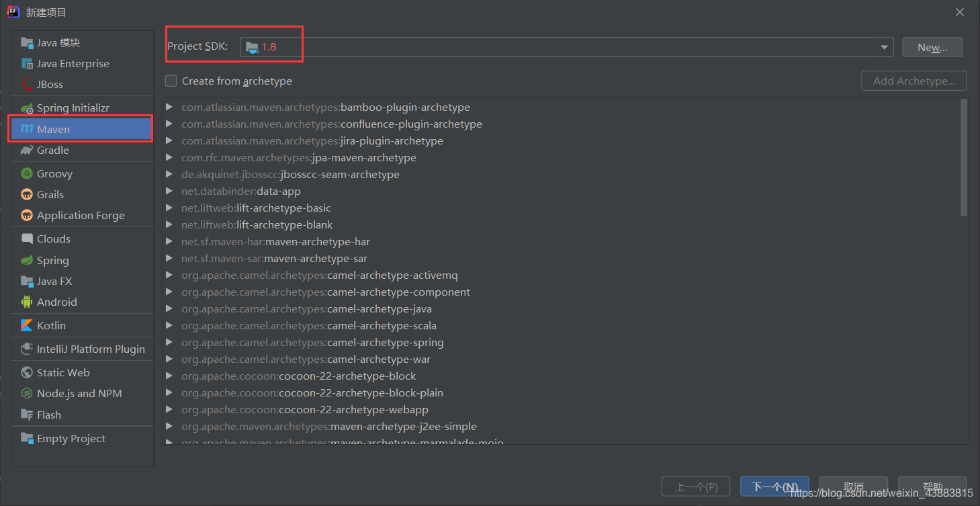Choose the Android robot icon

(x=27, y=302)
